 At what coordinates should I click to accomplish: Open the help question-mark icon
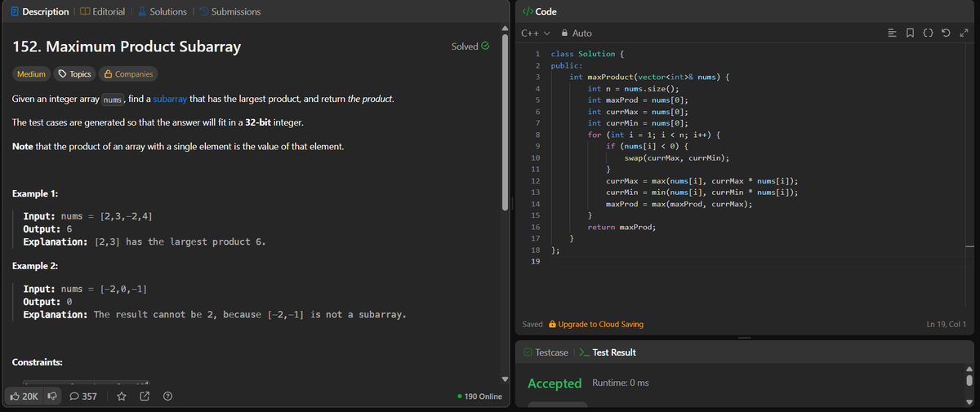pos(167,396)
